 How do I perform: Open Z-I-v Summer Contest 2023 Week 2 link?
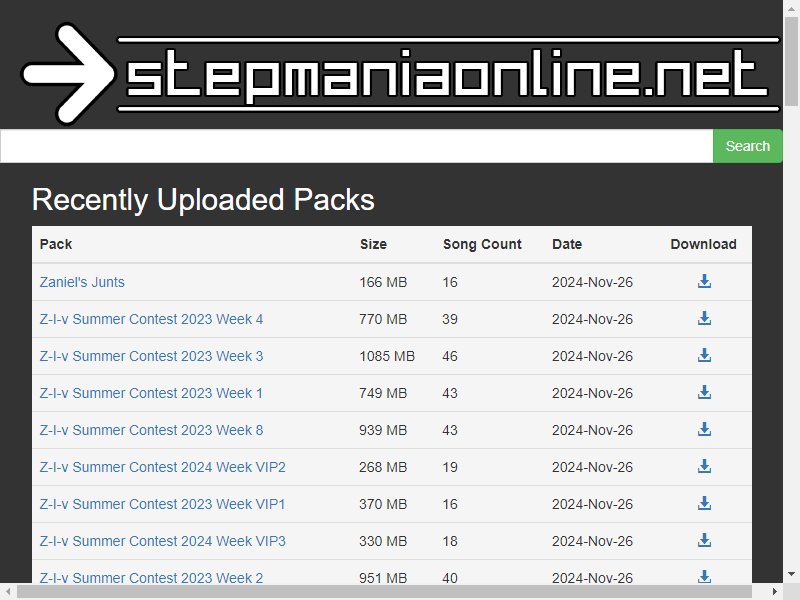152,578
